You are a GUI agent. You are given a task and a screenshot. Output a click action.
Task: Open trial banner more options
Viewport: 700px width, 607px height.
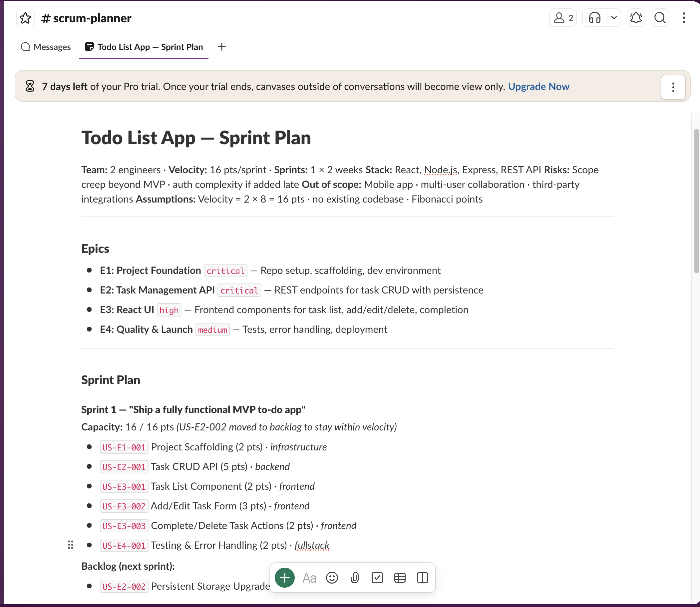tap(673, 87)
